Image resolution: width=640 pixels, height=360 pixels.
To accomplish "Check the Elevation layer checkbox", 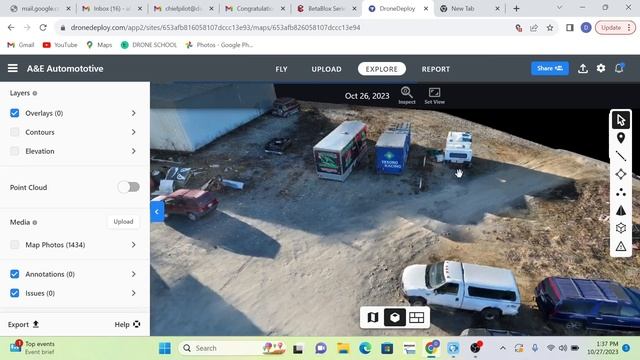I will 15,151.
